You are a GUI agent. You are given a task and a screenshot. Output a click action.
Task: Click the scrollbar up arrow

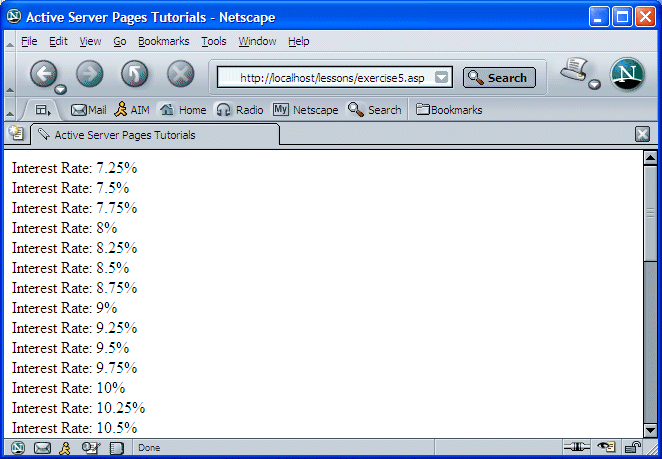[x=650, y=158]
